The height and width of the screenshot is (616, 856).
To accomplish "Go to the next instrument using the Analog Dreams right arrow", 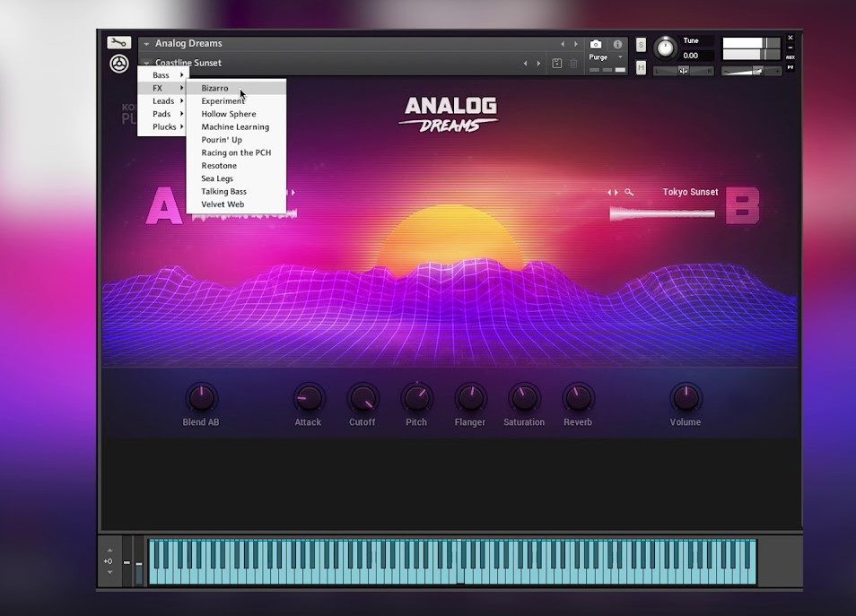I will pyautogui.click(x=576, y=44).
